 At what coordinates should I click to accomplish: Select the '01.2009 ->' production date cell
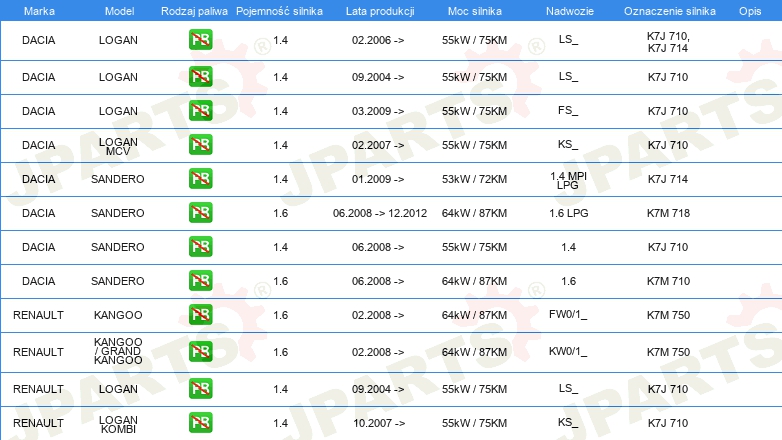[378, 179]
